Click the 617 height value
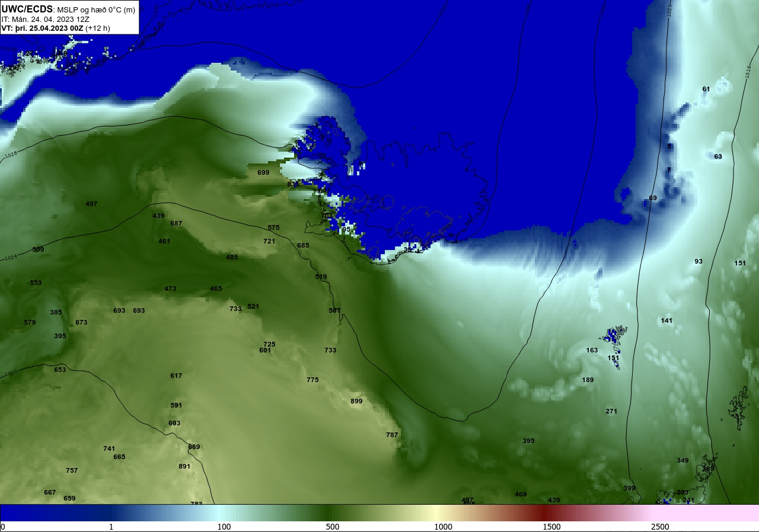 pyautogui.click(x=176, y=376)
